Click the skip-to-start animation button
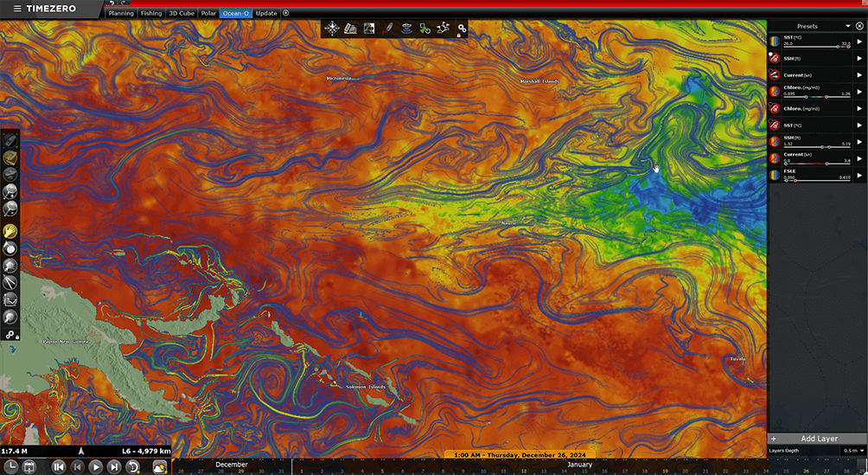The height and width of the screenshot is (475, 868). tap(59, 466)
